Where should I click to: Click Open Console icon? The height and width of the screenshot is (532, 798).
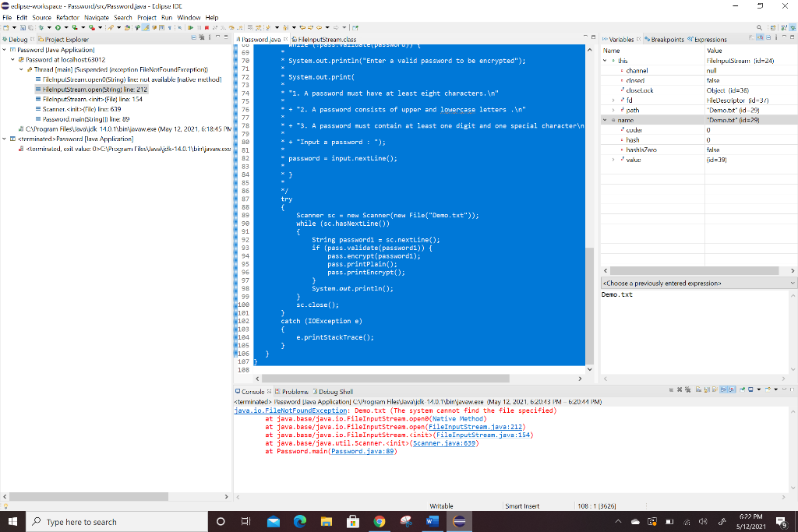[768, 389]
